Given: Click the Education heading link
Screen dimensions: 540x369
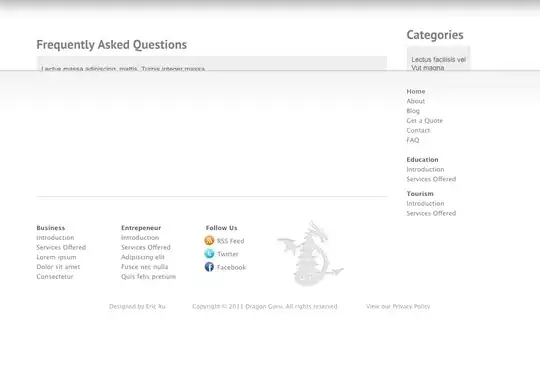Looking at the screenshot, I should click(422, 160).
